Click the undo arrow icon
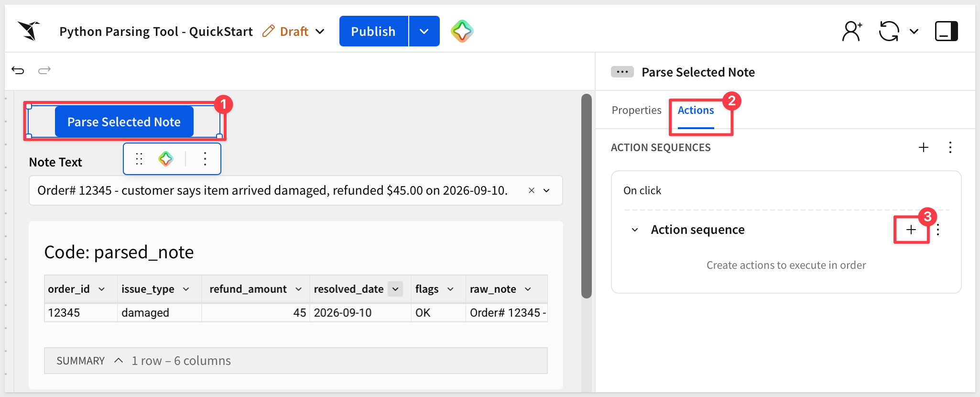This screenshot has height=397, width=980. coord(18,71)
